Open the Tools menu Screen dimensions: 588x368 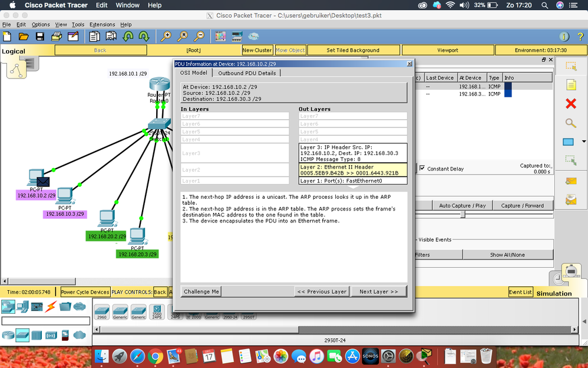[x=78, y=24]
